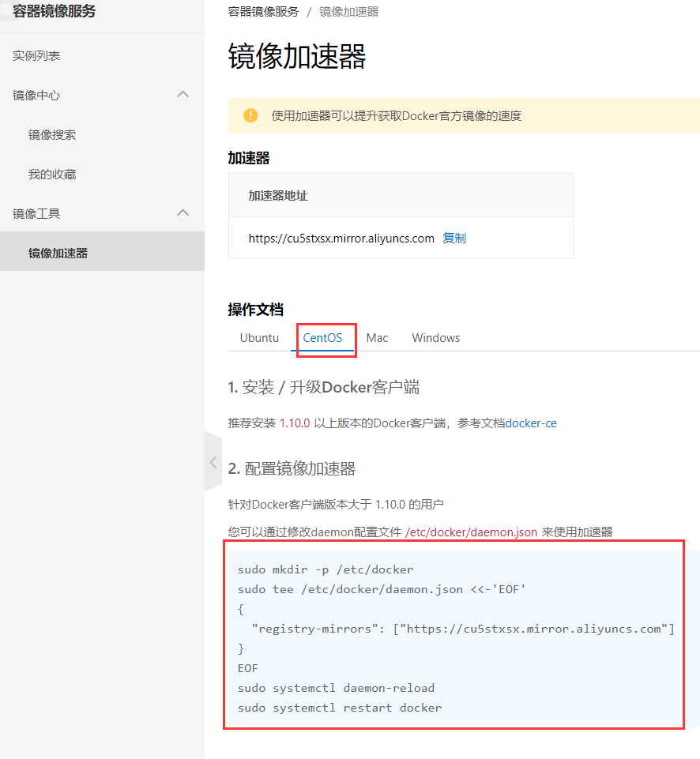The width and height of the screenshot is (700, 759).
Task: Switch to the Windows tab
Action: pos(435,337)
